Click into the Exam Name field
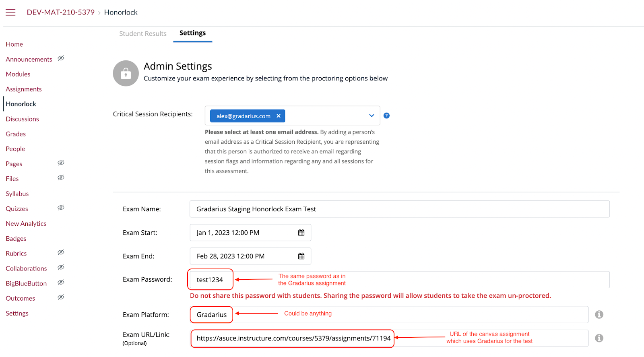Screen dimensions: 644x357 click(x=400, y=209)
